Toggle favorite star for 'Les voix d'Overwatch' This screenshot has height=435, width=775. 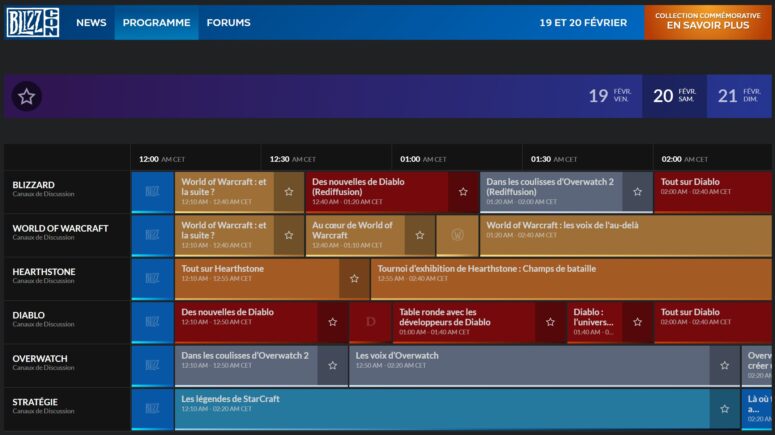coord(725,366)
